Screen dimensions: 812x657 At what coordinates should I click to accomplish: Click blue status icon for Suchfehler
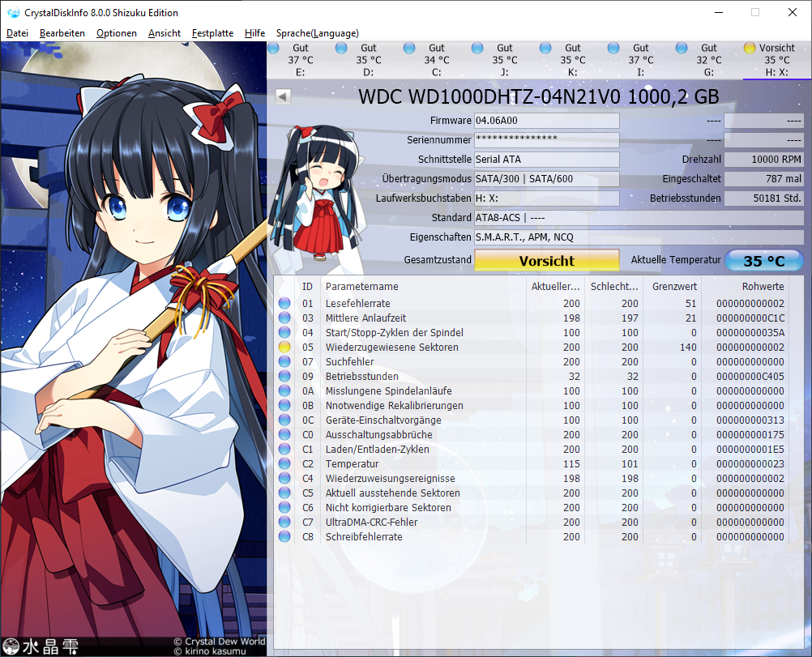[284, 361]
